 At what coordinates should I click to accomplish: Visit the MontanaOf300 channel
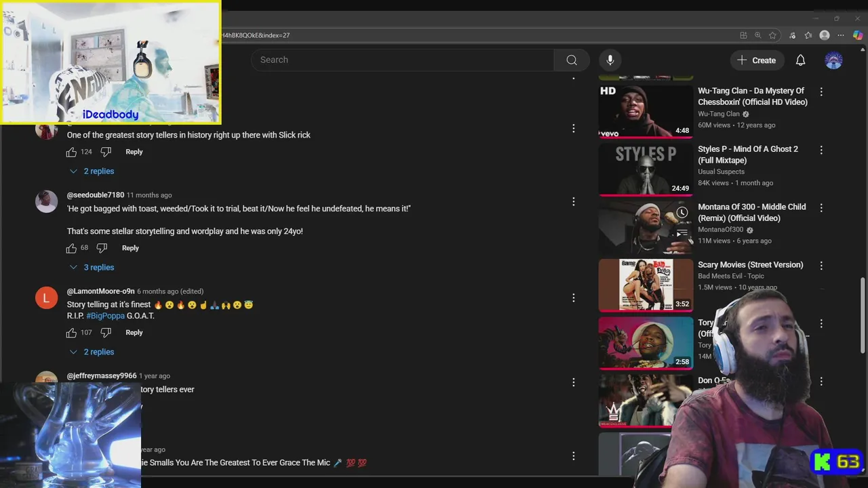click(721, 230)
